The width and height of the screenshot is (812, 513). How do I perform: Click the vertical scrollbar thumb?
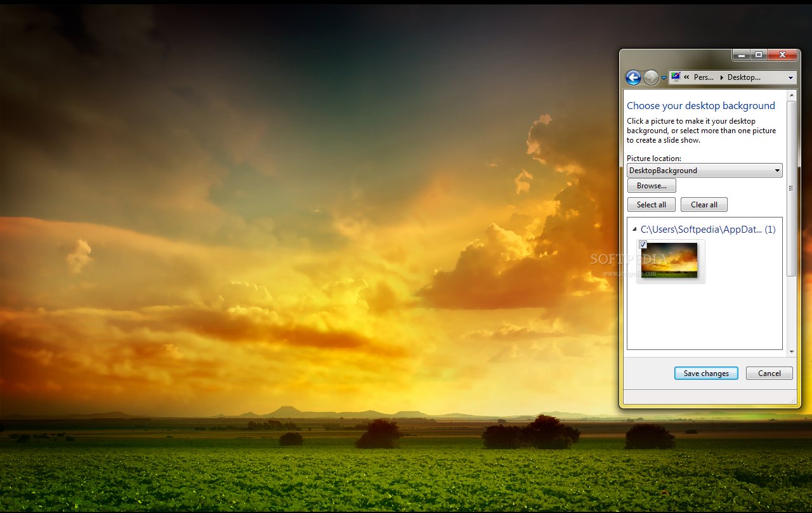point(791,188)
